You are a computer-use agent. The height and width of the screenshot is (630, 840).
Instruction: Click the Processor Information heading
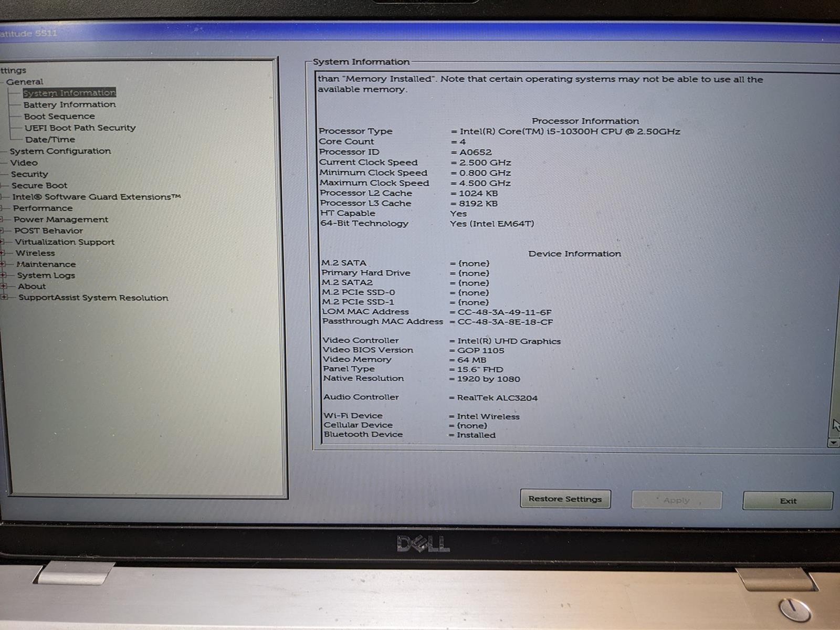click(x=585, y=121)
